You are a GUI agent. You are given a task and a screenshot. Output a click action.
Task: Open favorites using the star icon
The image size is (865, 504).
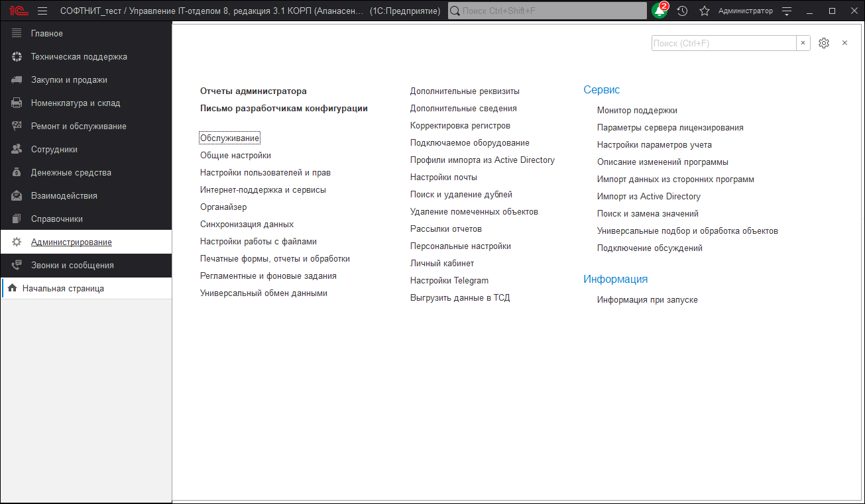pos(704,11)
